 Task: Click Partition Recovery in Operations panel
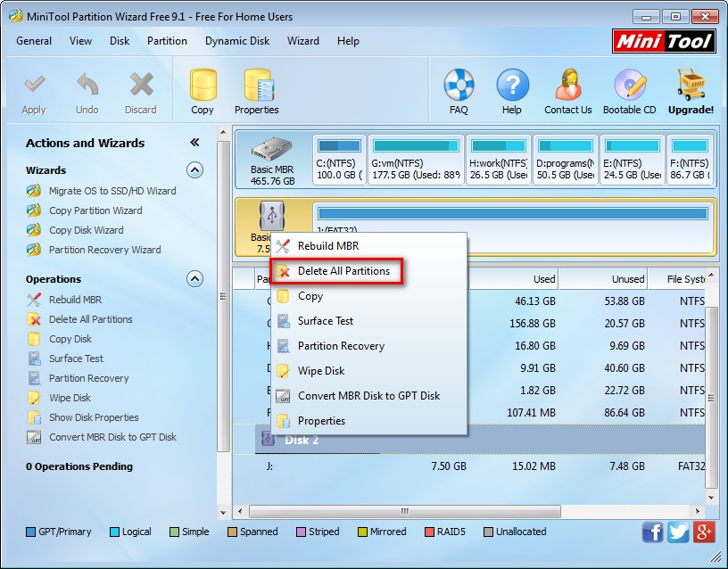click(88, 378)
